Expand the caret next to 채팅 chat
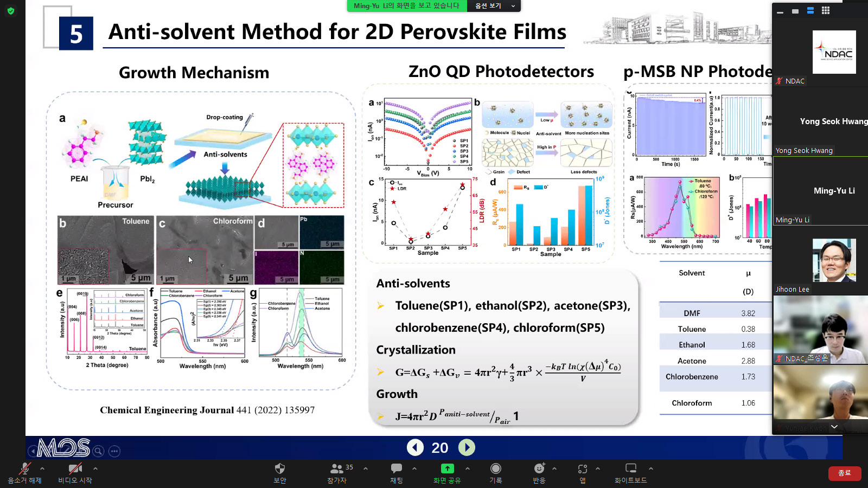 414,468
